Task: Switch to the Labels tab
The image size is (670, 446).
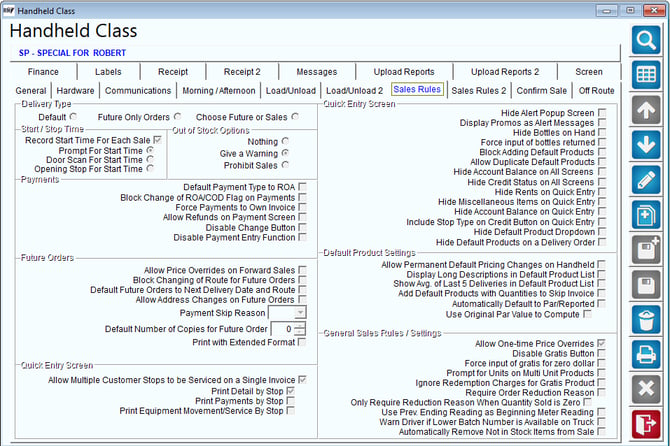Action: 108,72
